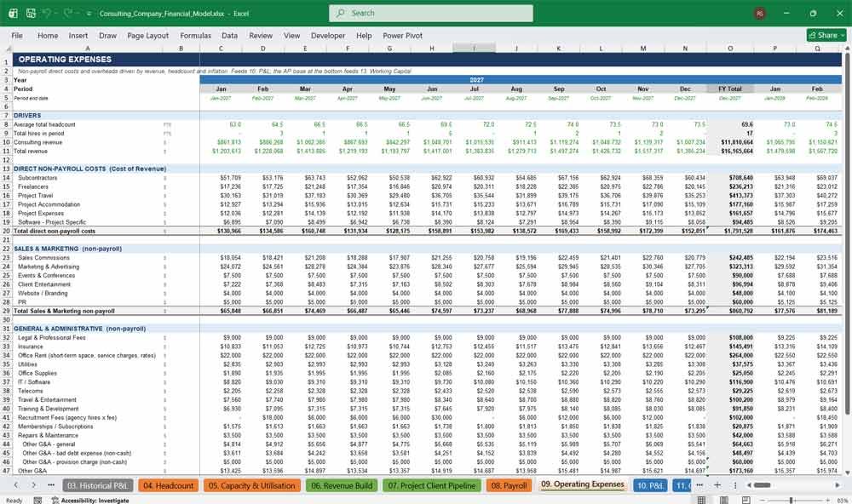852x504 pixels.
Task: Select the Office Rent row label
Action: pos(87,355)
